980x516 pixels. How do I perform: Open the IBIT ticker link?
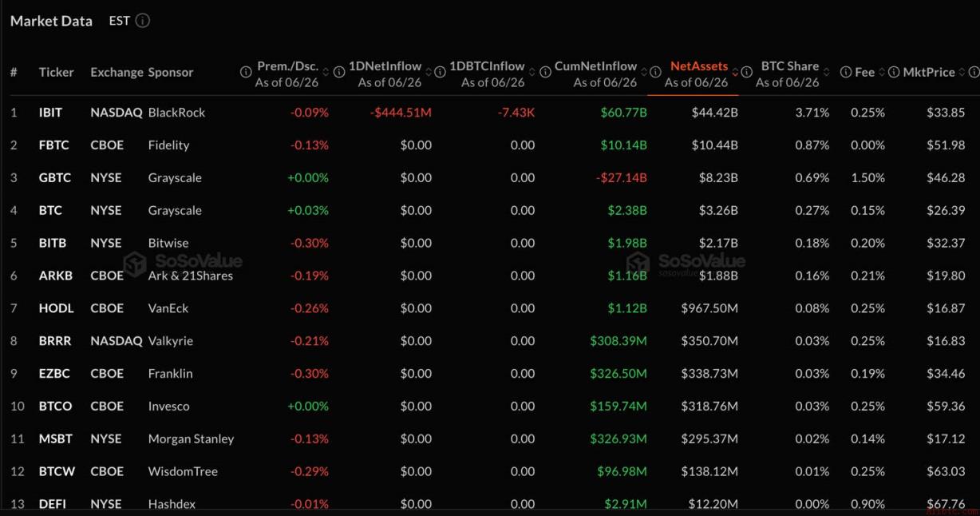[x=50, y=113]
